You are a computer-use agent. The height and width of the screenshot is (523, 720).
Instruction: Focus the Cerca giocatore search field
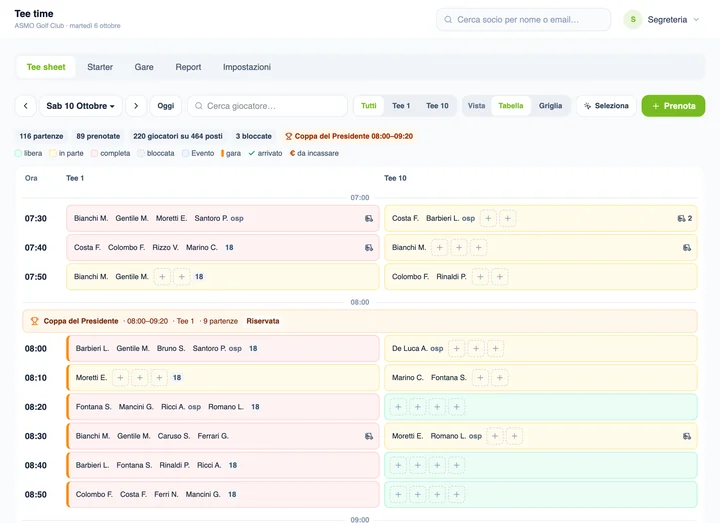(267, 106)
